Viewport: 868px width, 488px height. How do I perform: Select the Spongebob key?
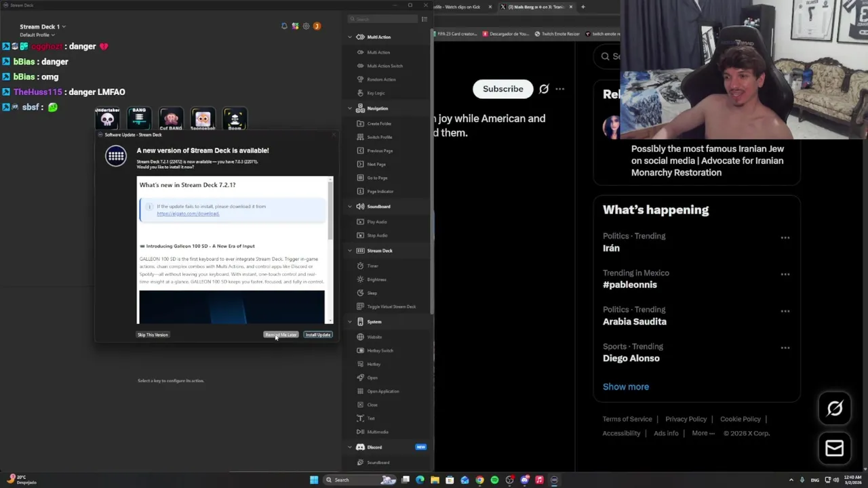(x=203, y=119)
